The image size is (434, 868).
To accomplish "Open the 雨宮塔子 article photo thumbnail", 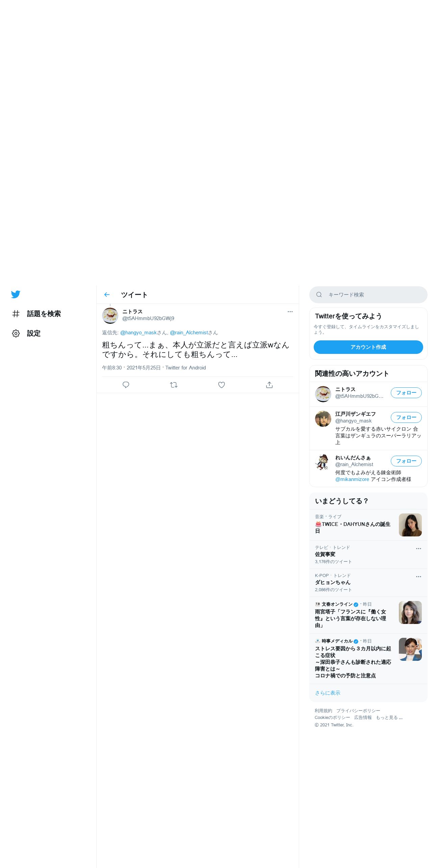I will [410, 612].
